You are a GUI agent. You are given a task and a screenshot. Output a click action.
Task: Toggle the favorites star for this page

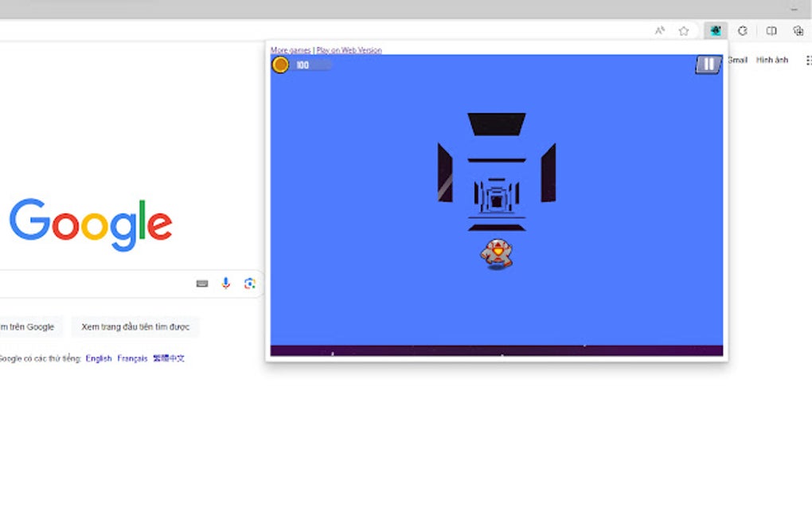point(684,30)
